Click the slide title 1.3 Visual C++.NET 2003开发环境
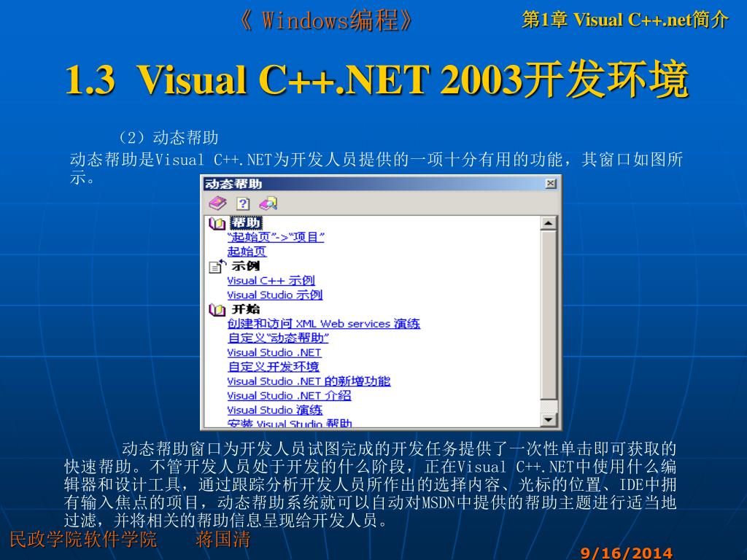 pyautogui.click(x=377, y=79)
